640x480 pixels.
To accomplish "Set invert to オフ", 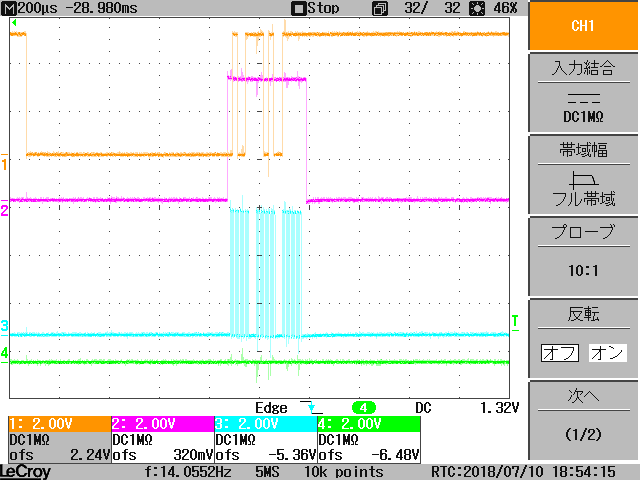I will (560, 353).
